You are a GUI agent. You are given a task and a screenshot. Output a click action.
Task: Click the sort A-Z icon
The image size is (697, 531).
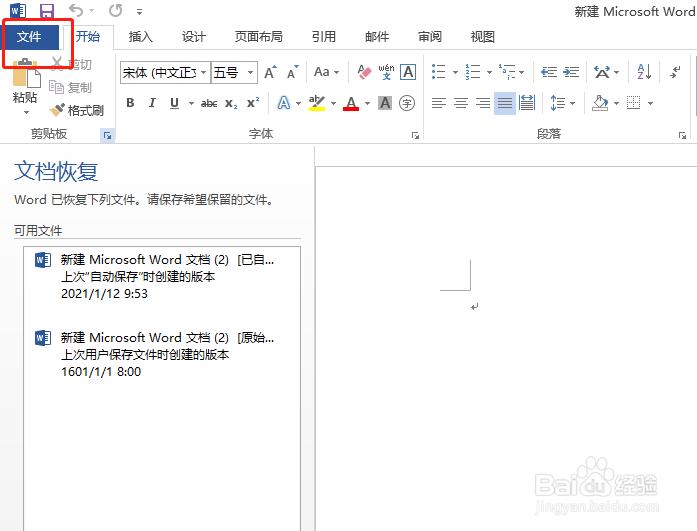[x=644, y=72]
